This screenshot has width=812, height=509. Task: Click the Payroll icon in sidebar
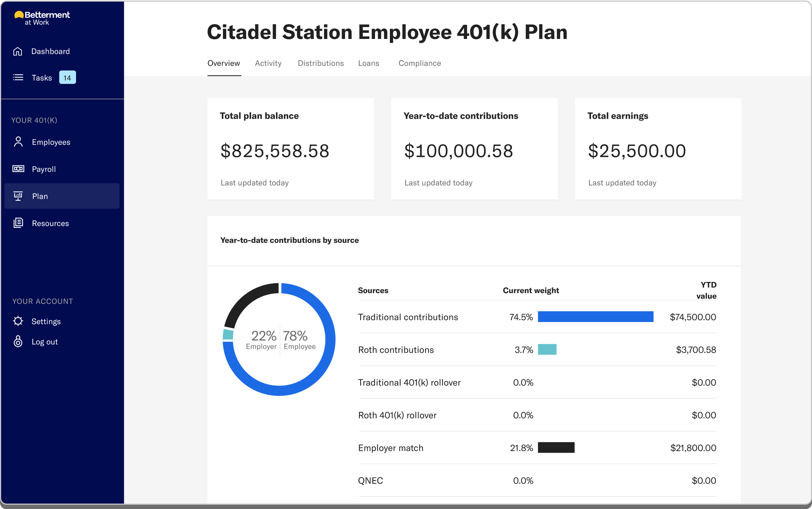point(18,169)
